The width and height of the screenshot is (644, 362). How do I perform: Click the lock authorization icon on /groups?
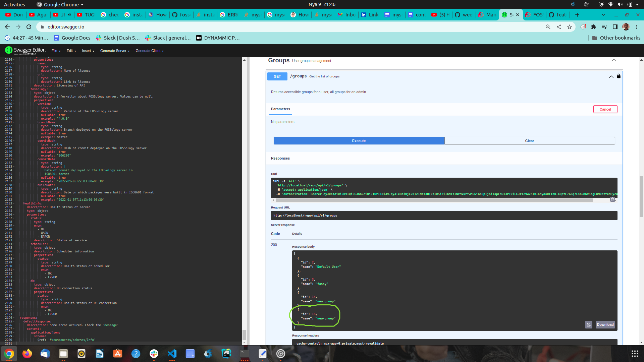pyautogui.click(x=619, y=76)
